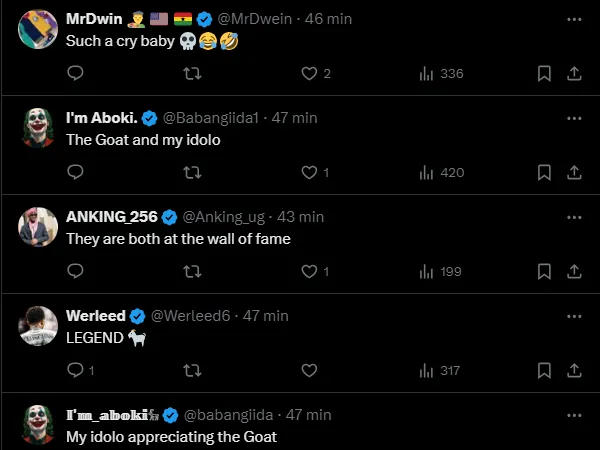The height and width of the screenshot is (450, 600).
Task: View analytics showing 199 views
Action: pyautogui.click(x=440, y=271)
